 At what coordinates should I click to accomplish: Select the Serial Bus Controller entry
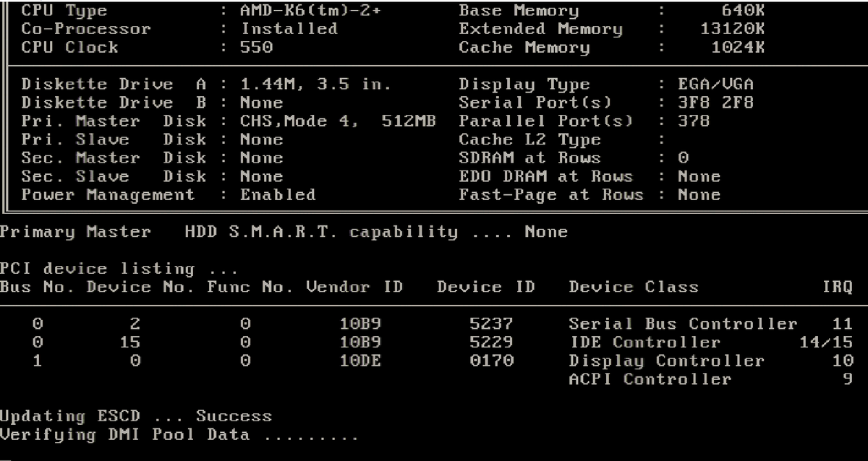click(x=683, y=324)
